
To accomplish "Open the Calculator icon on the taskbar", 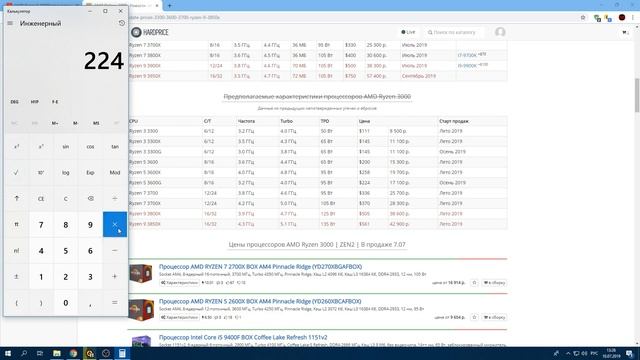I will pyautogui.click(x=122, y=353).
